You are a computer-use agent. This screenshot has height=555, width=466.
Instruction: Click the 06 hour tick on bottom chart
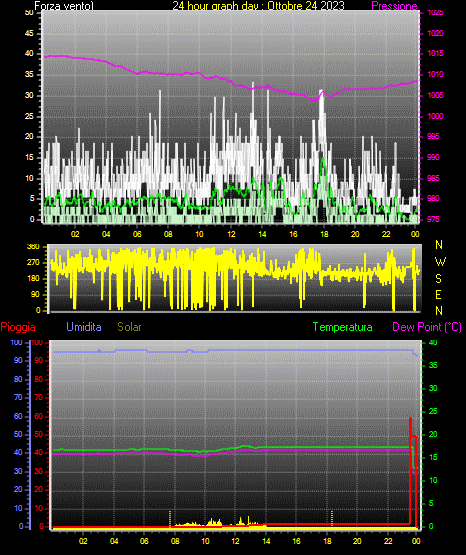tap(144, 541)
